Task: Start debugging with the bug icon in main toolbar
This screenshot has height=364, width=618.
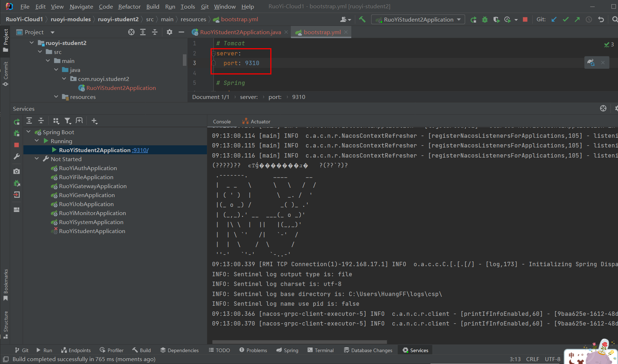Action: point(485,19)
